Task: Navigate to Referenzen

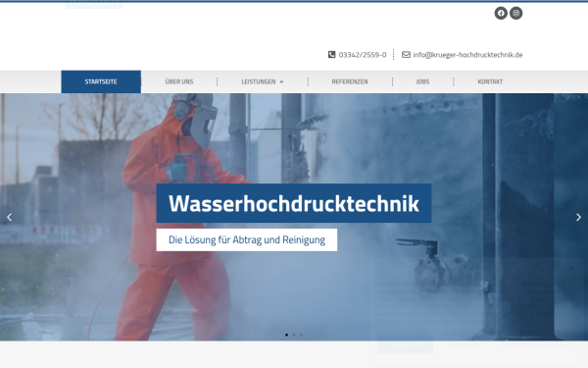Action: pyautogui.click(x=350, y=81)
